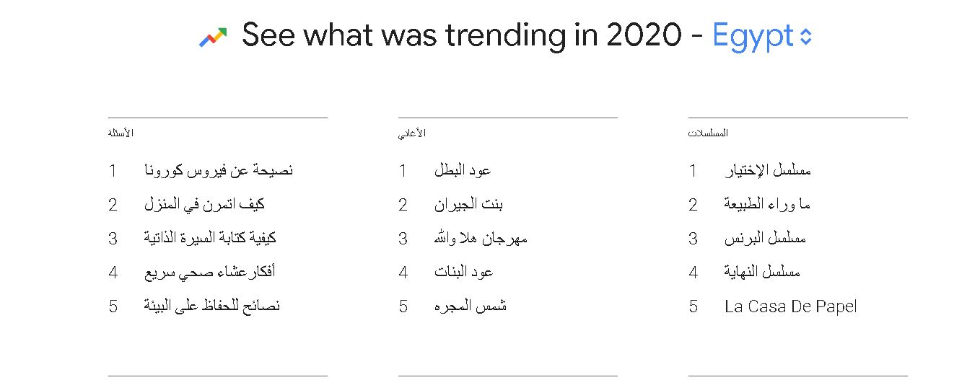Open the song عود البنات

coord(463,272)
